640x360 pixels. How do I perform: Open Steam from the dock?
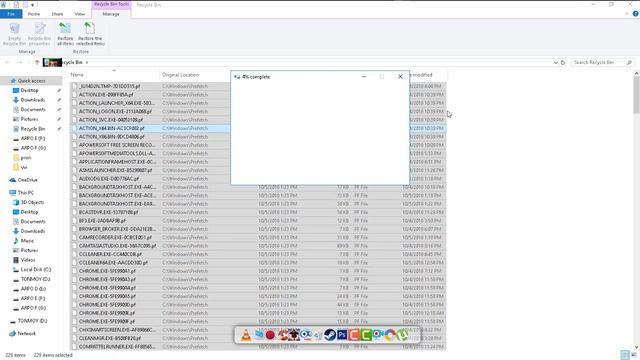coord(330,335)
